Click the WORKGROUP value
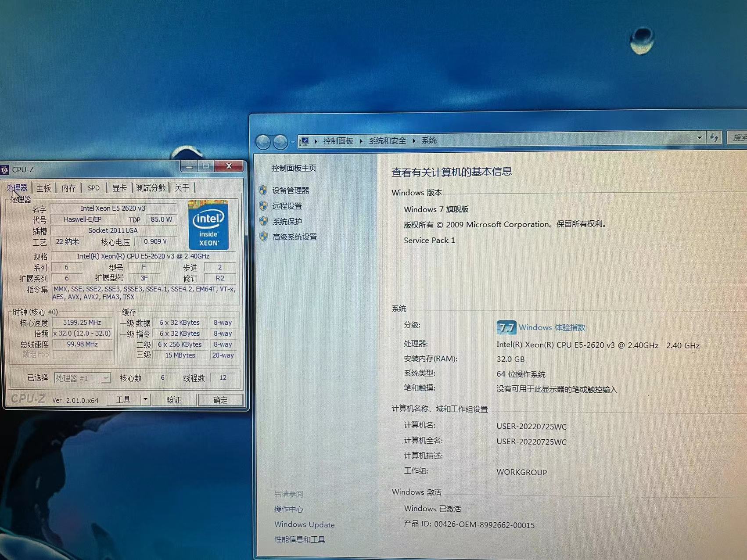747x560 pixels. (521, 472)
